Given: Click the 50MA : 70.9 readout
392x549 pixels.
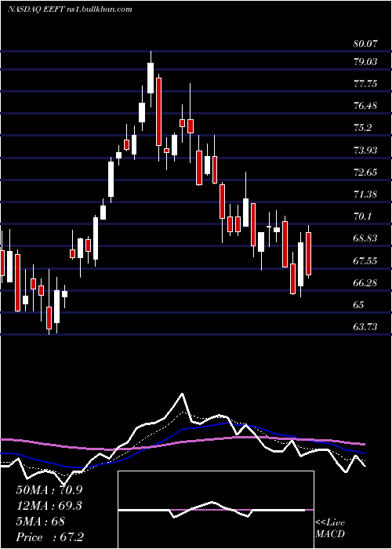Looking at the screenshot, I should tap(49, 490).
